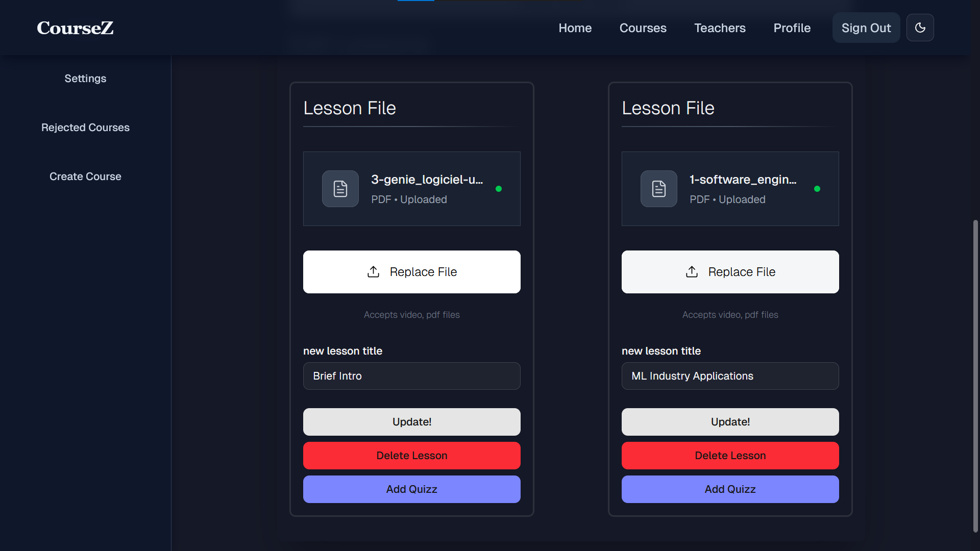
Task: Click the 3-genie_logiciel-u... file name
Action: (x=427, y=180)
